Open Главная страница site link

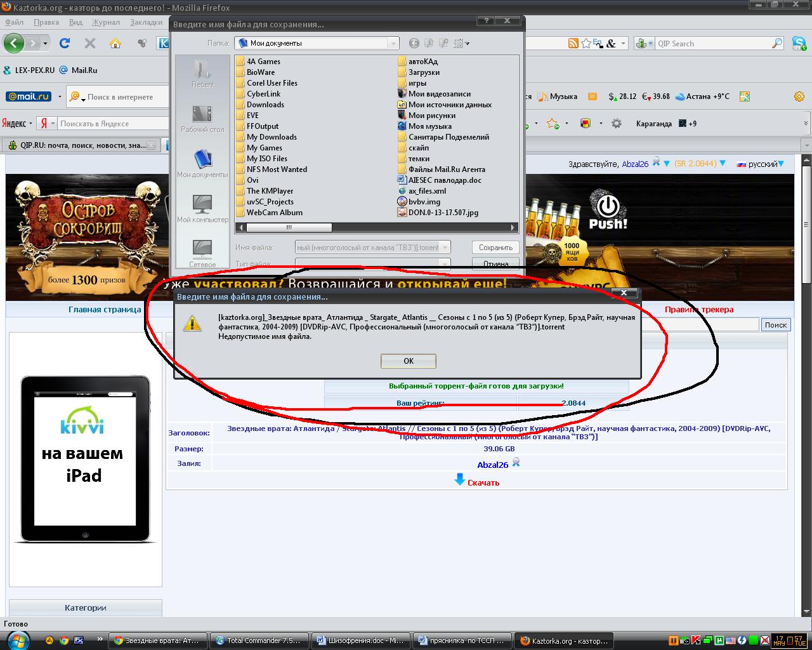click(x=105, y=310)
